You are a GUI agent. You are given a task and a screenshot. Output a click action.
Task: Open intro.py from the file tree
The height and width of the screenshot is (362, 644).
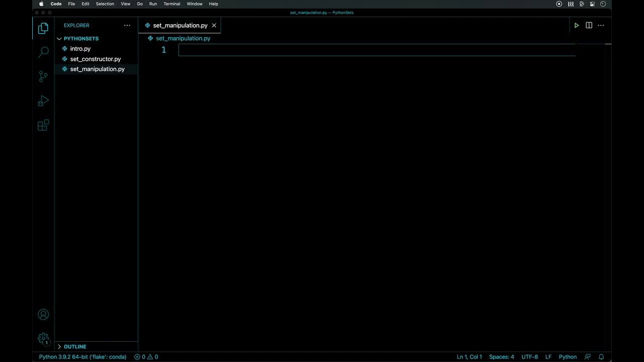[x=80, y=49]
